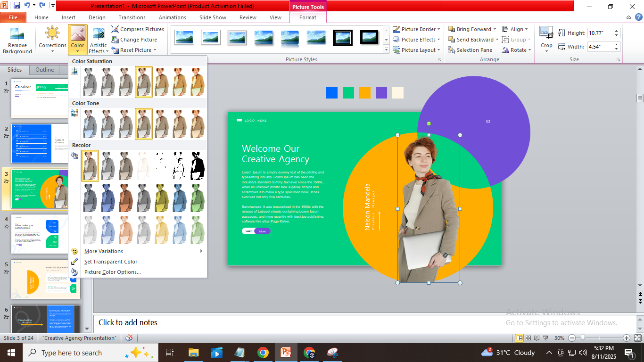Click the Save icon in quick access toolbar

[x=17, y=6]
